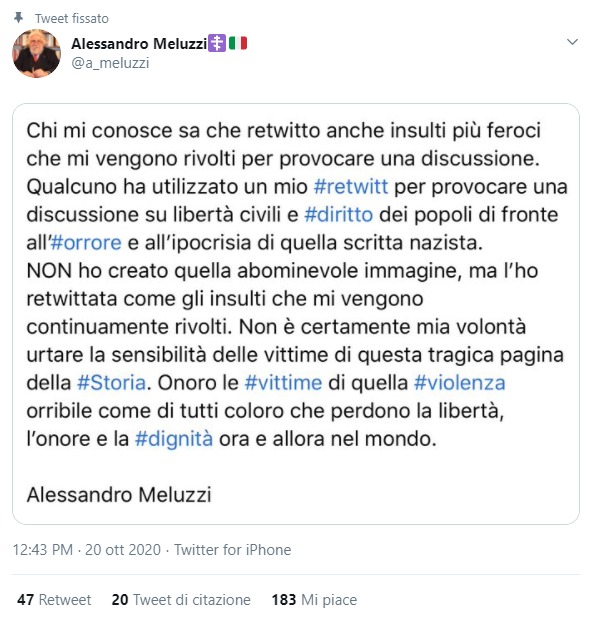Click the Italian flag emoji
Viewport: 594px width, 624px height.
(x=238, y=43)
